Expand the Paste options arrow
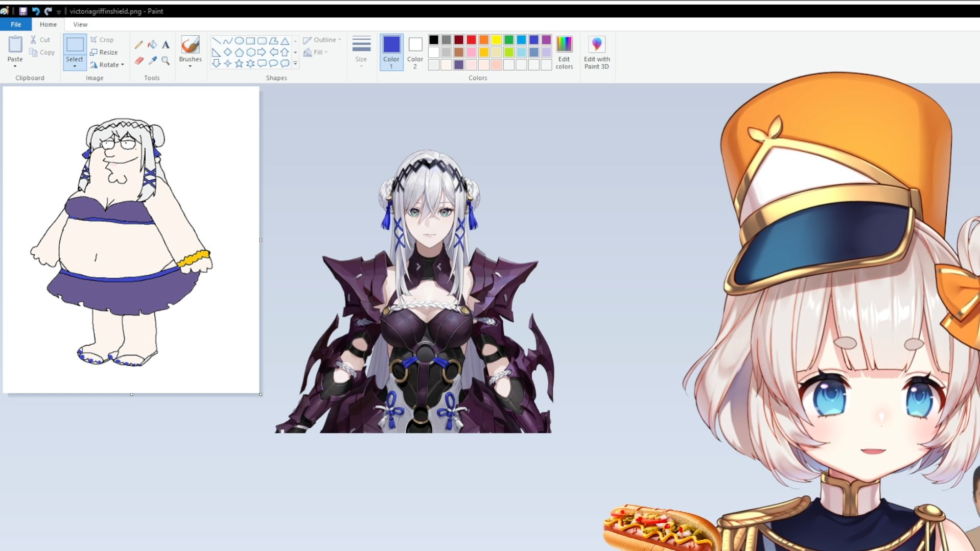Image resolution: width=980 pixels, height=551 pixels. 15,66
